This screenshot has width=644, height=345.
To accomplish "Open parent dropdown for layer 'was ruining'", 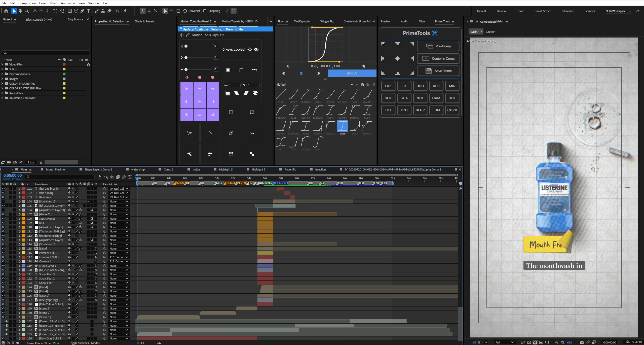I will [119, 193].
